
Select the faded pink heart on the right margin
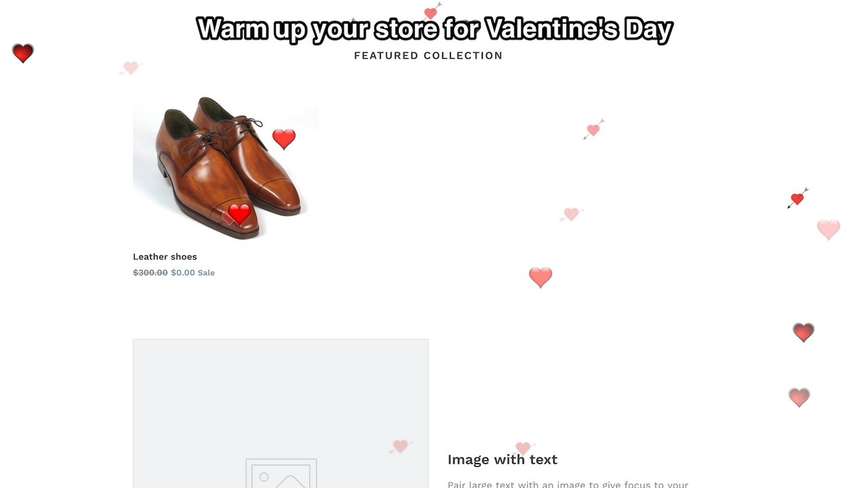(828, 229)
